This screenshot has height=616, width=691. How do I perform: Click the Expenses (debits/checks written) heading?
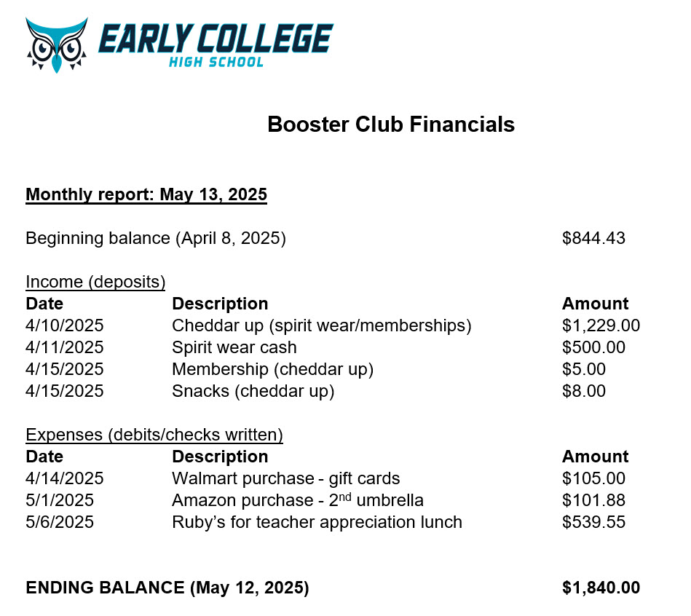coord(154,435)
